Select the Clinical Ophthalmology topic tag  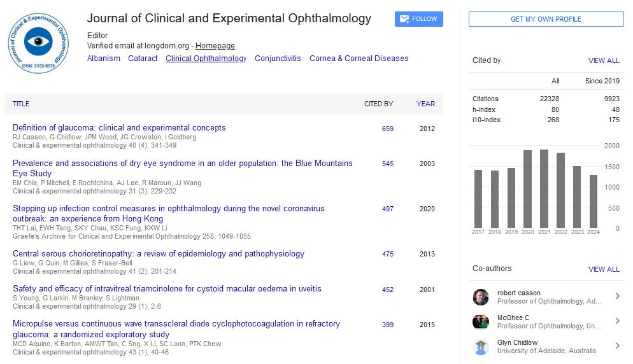(206, 59)
